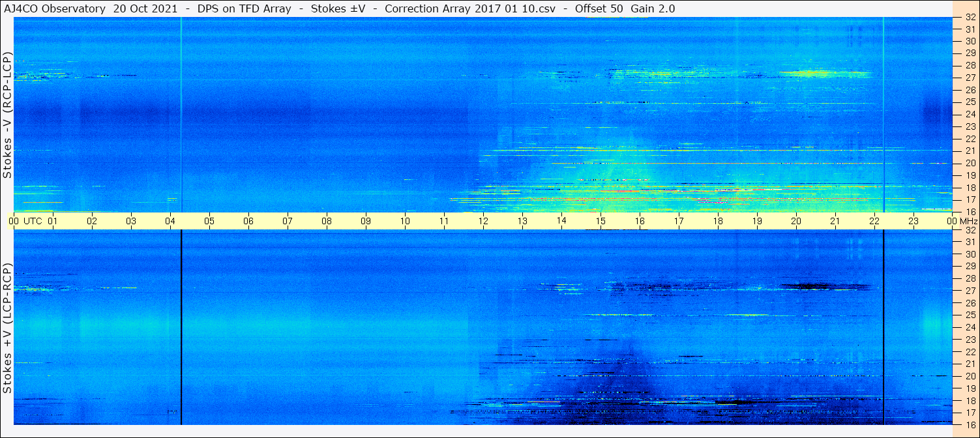Click black vertical line after 22 in Stokes +V
This screenshot has width=980, height=438.
[883, 327]
